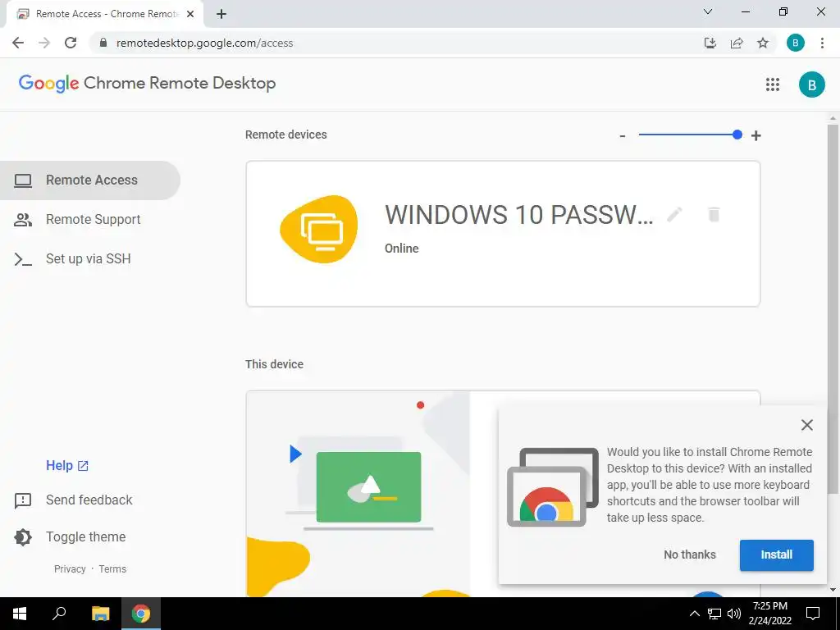840x630 pixels.
Task: Open the Google apps grid
Action: pos(773,84)
